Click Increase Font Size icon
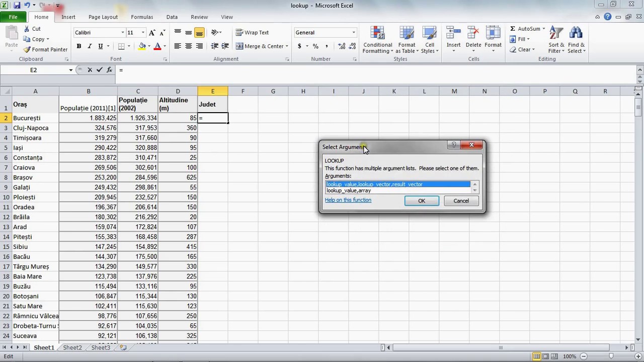644x362 pixels. tap(152, 33)
